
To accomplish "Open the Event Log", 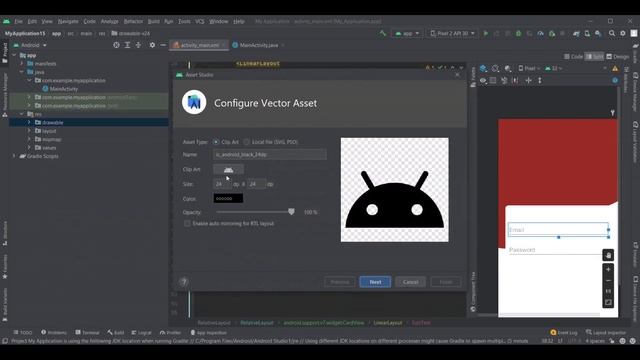I will pyautogui.click(x=564, y=332).
